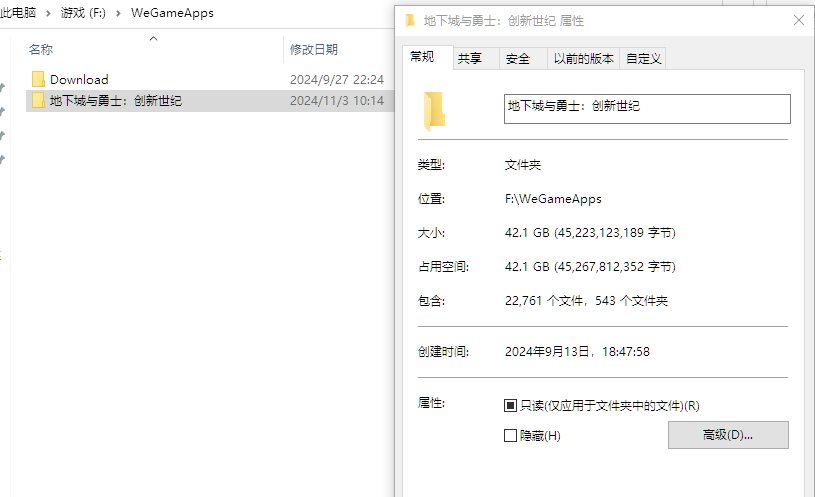Click the sort arrow above 名称 column
The image size is (815, 497).
153,38
